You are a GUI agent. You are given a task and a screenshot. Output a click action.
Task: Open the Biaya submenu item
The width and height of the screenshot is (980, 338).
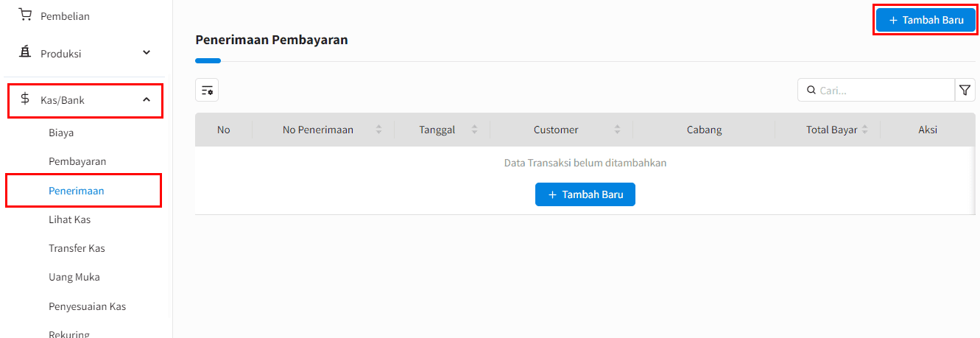61,133
